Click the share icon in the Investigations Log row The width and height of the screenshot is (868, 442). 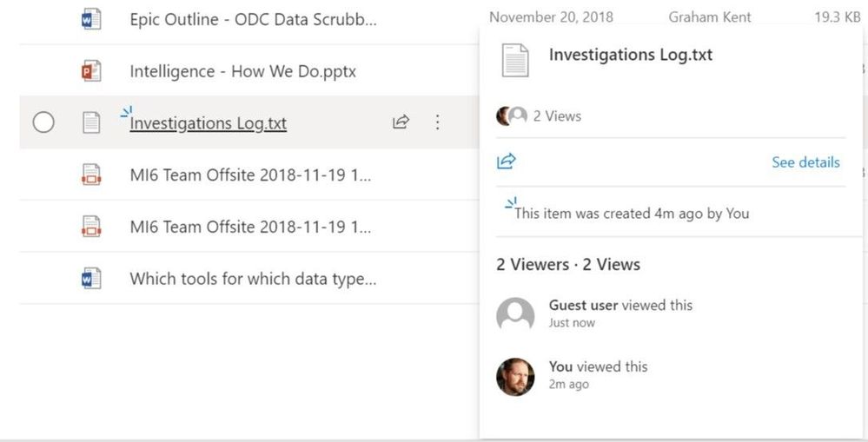coord(401,122)
